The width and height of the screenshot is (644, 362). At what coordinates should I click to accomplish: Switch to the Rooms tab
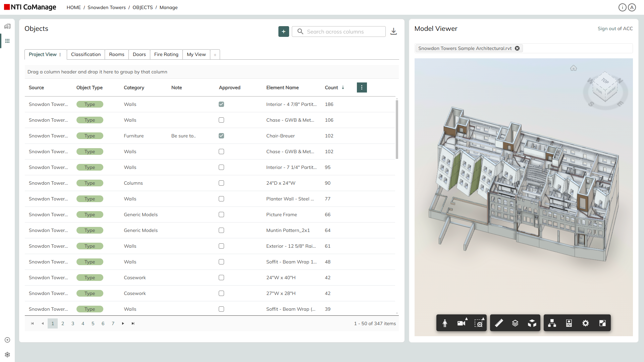(117, 54)
